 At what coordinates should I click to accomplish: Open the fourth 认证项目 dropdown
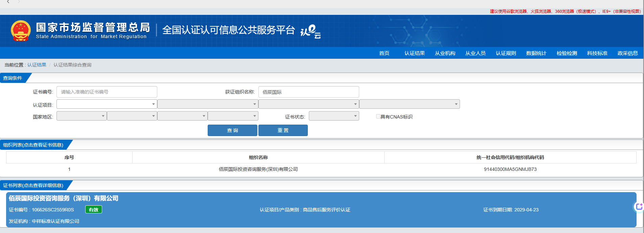[410, 104]
